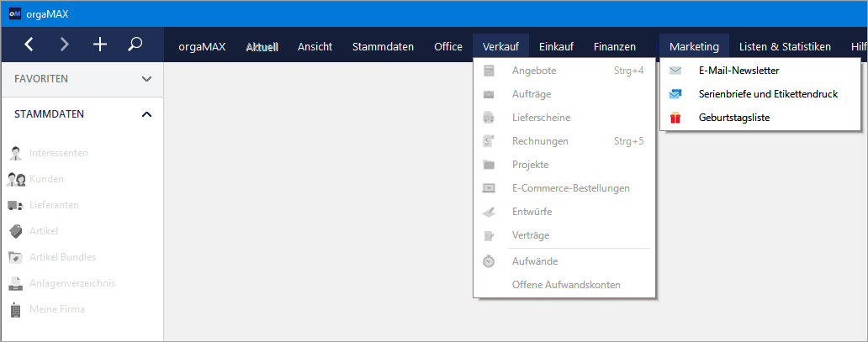Click the forward navigation arrow

pyautogui.click(x=65, y=45)
